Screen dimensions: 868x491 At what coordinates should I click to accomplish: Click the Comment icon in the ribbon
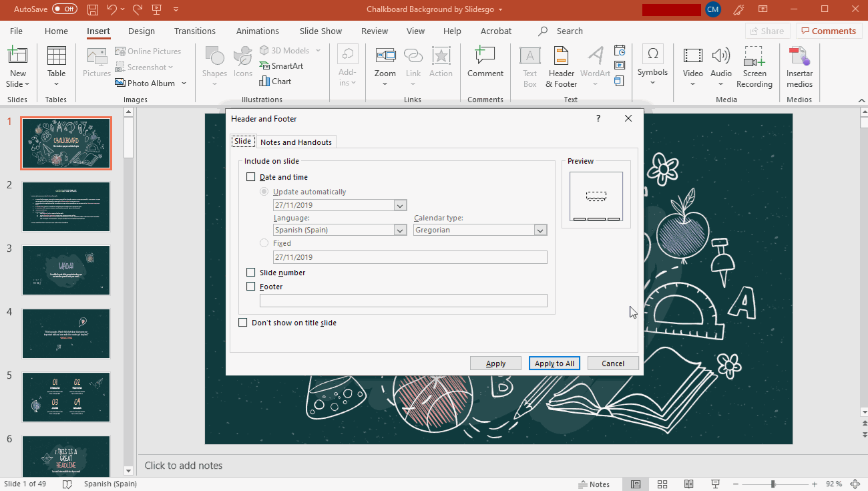(x=485, y=57)
